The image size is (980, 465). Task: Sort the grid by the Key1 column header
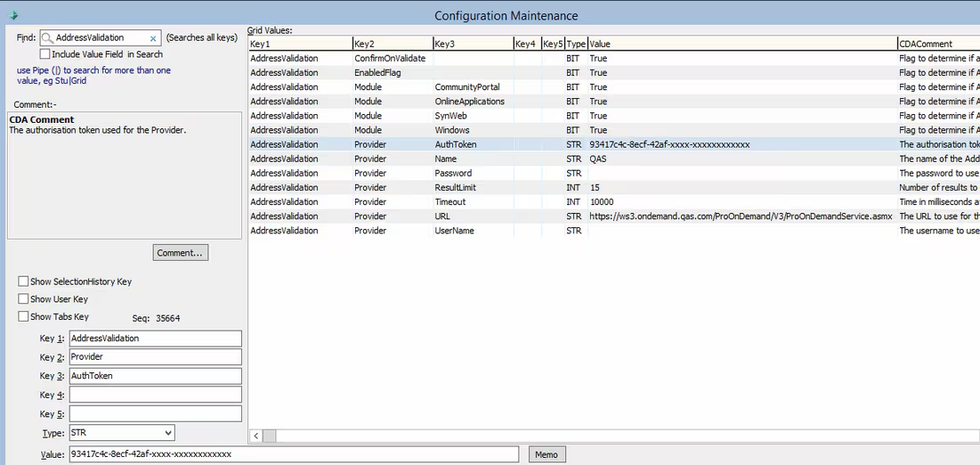(299, 44)
